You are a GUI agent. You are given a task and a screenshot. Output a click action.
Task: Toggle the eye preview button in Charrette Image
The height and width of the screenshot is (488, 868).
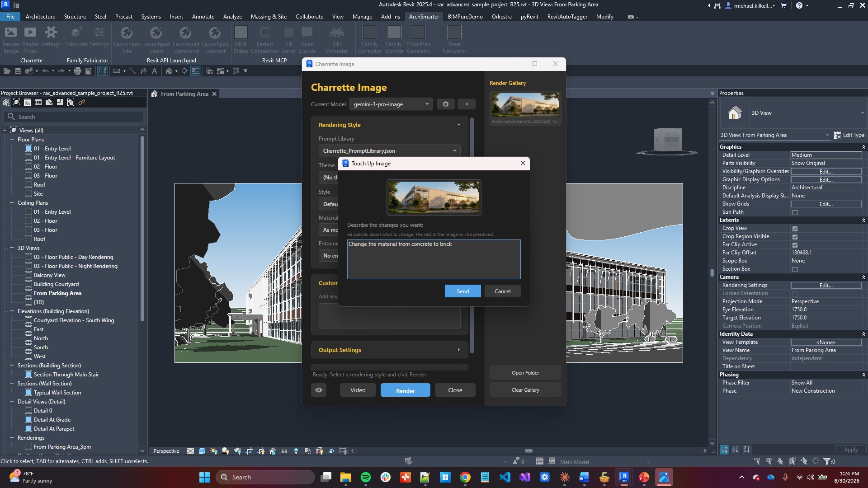[319, 390]
